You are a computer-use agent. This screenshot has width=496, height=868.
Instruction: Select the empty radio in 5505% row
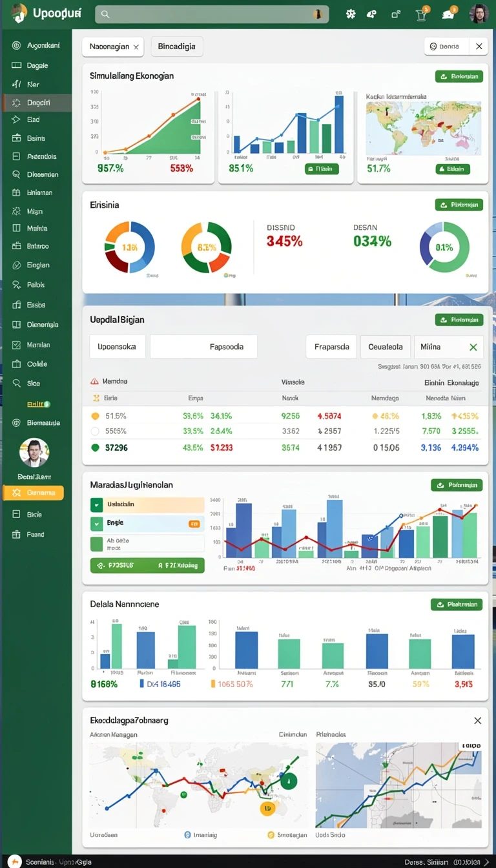click(95, 431)
